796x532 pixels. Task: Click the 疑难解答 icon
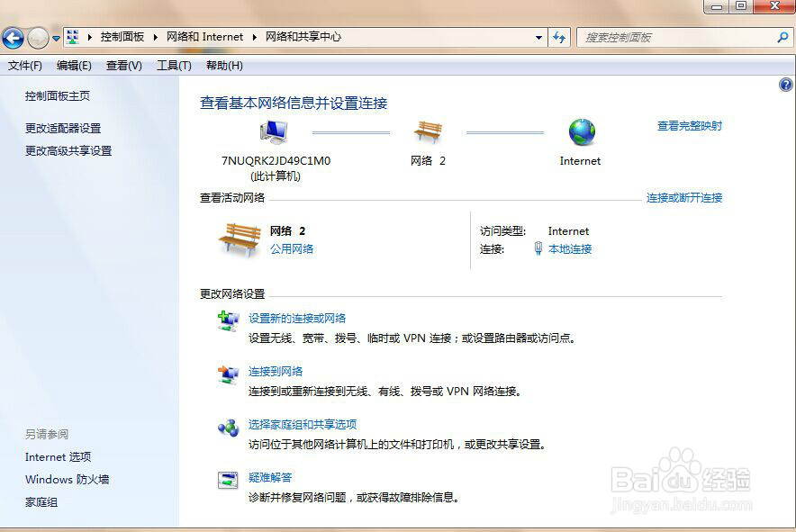[x=227, y=479]
